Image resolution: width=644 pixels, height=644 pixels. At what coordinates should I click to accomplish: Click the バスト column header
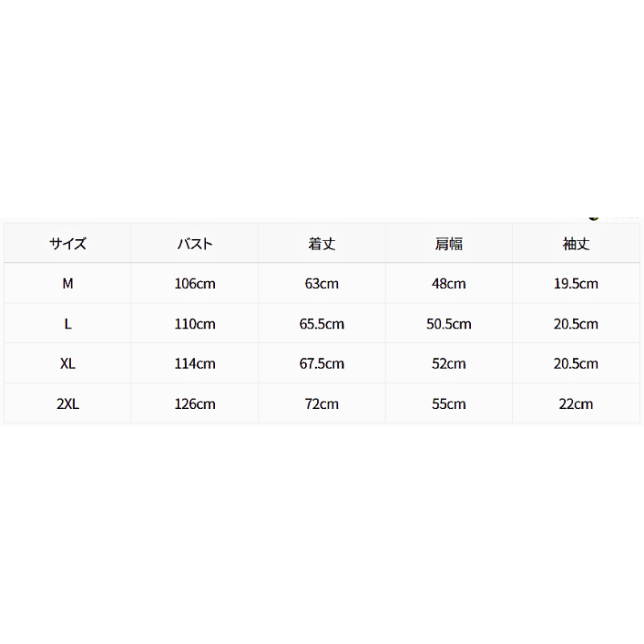tap(195, 244)
